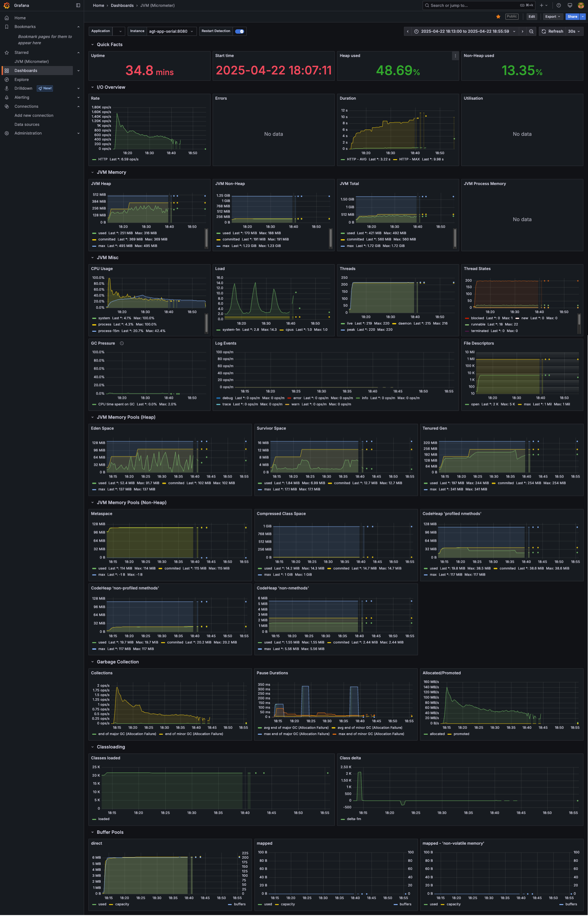
Task: Open the Share button dropdown arrow
Action: pyautogui.click(x=583, y=17)
